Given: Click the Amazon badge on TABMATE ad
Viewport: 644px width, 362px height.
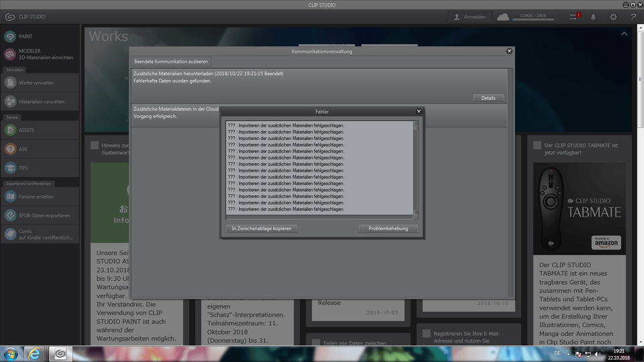Looking at the screenshot, I should tap(606, 242).
